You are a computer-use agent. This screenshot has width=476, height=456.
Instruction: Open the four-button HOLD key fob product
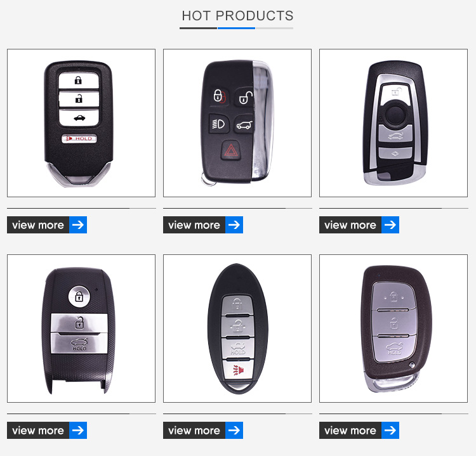point(81,123)
